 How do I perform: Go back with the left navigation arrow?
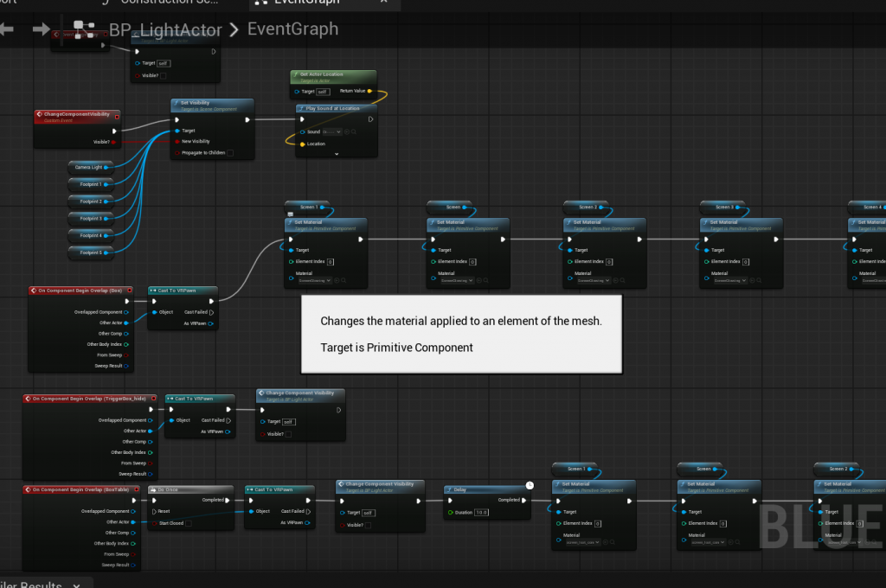tap(6, 29)
